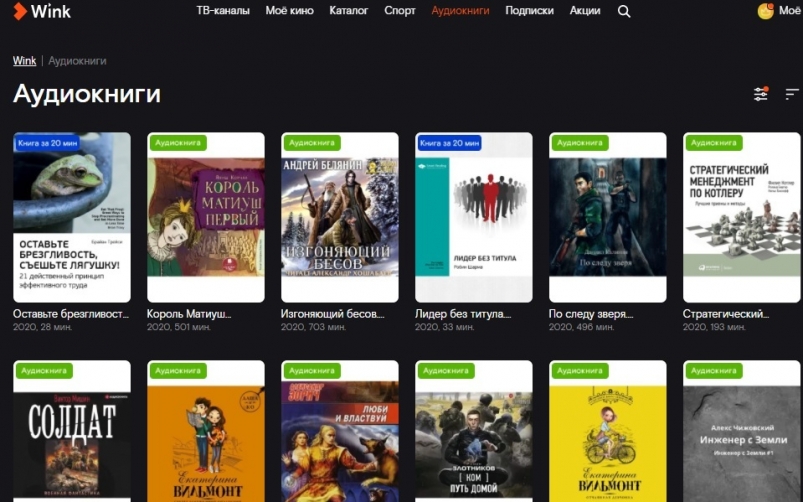This screenshot has height=502, width=803.
Task: Click the grey Аудиокниги breadcrumb text
Action: 77,60
